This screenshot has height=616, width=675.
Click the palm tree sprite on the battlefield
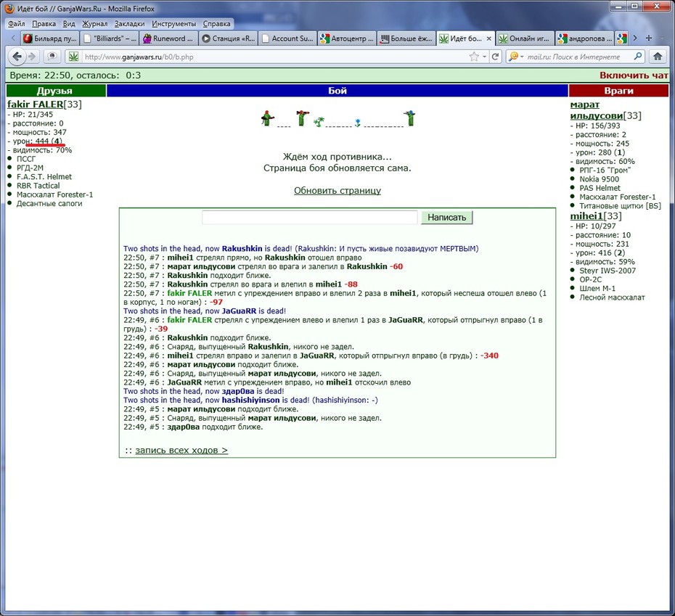(319, 122)
